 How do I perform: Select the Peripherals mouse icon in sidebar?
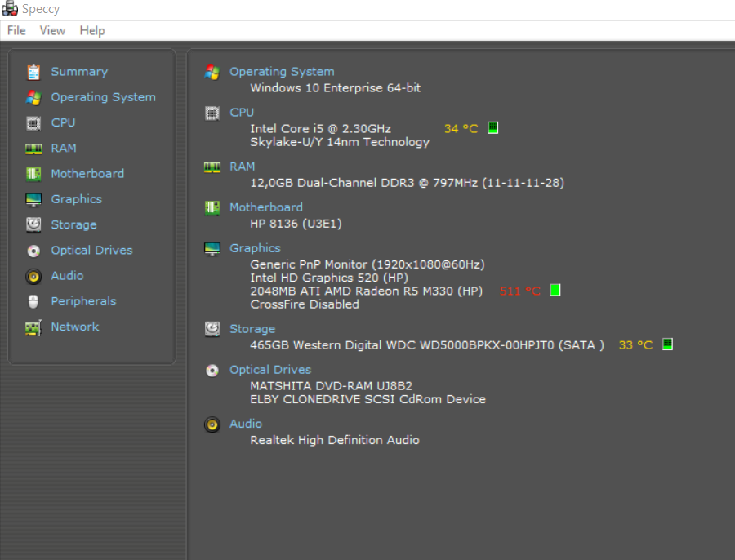[33, 302]
